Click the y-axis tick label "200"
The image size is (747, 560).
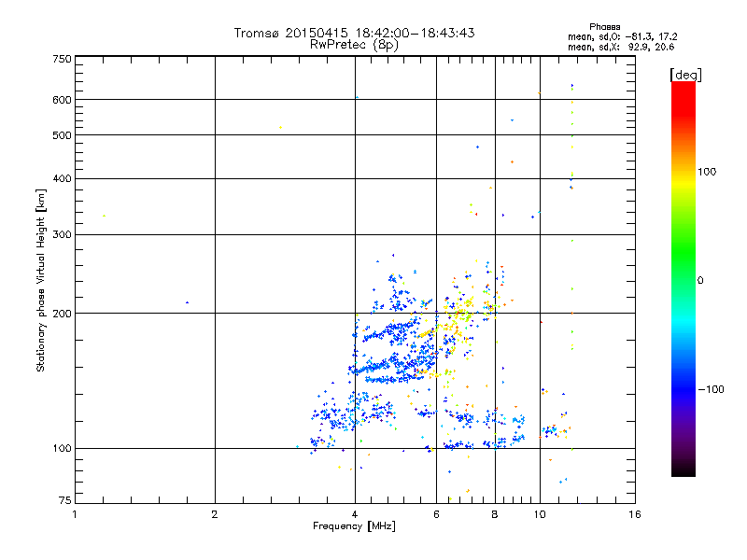point(62,314)
